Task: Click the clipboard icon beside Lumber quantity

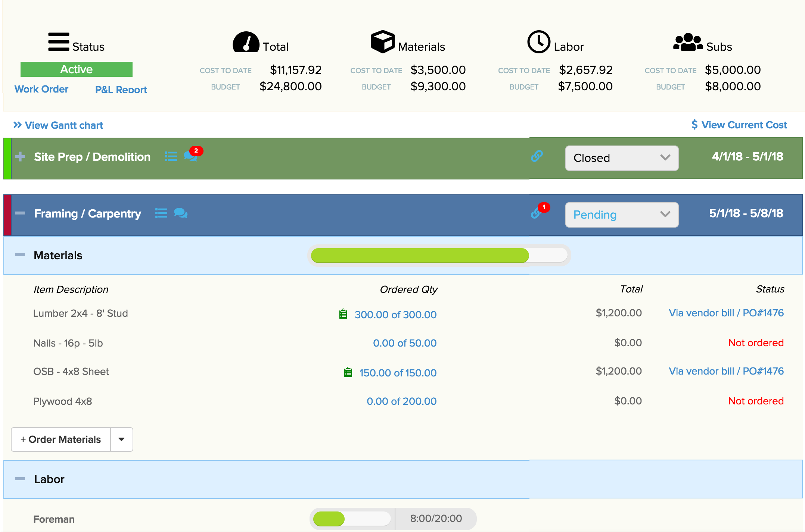Action: (344, 314)
